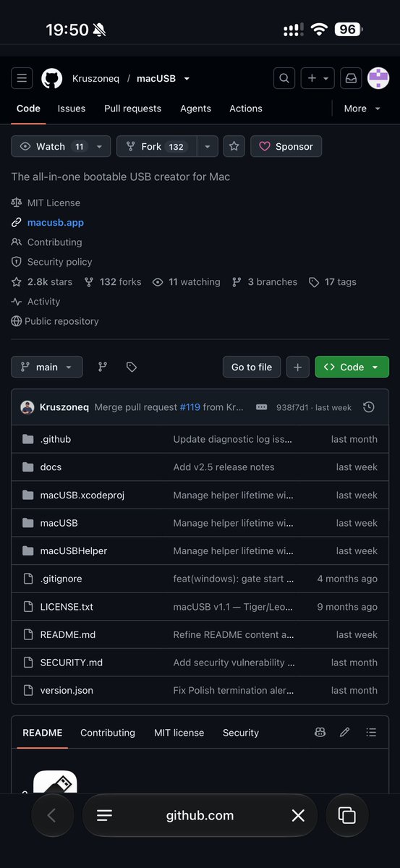This screenshot has width=400, height=868.
Task: Open the user avatar menu
Action: pyautogui.click(x=378, y=78)
